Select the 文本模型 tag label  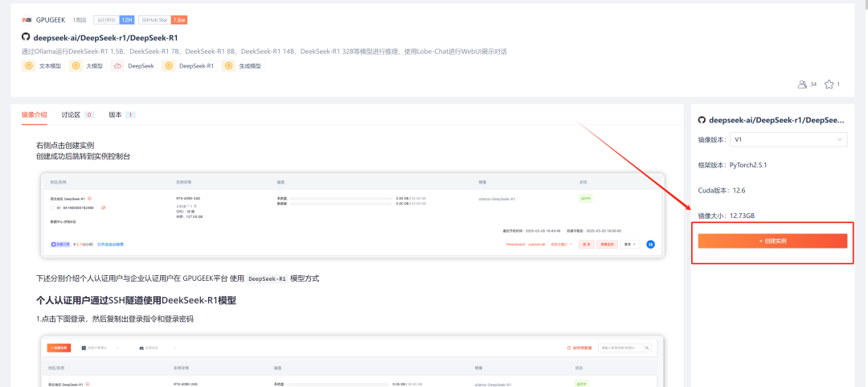pos(51,66)
